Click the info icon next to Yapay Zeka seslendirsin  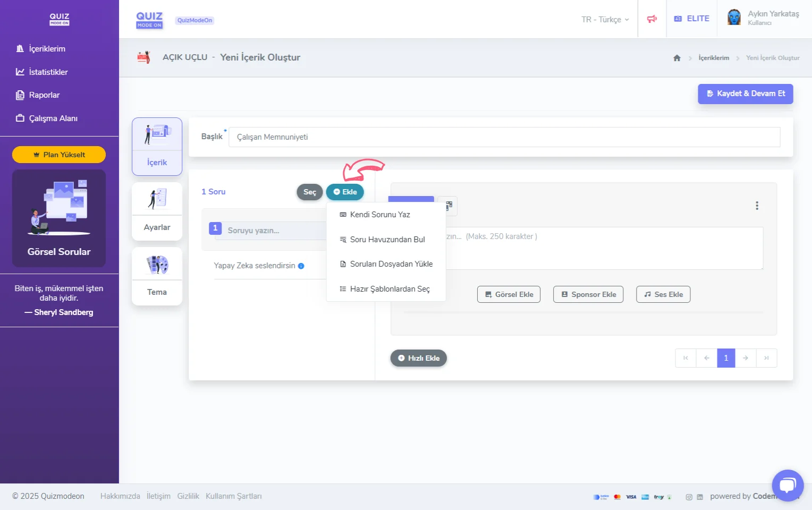(x=301, y=266)
